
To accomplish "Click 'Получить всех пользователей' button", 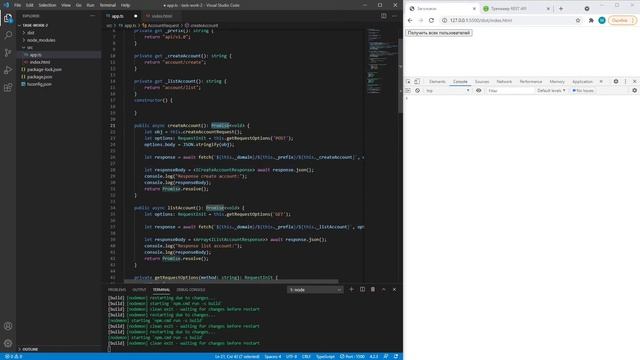I will 439,33.
